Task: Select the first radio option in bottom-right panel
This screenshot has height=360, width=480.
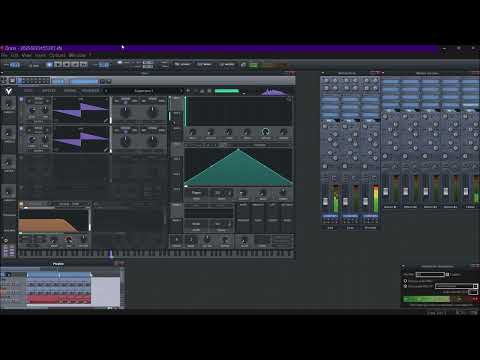Action: point(406,281)
